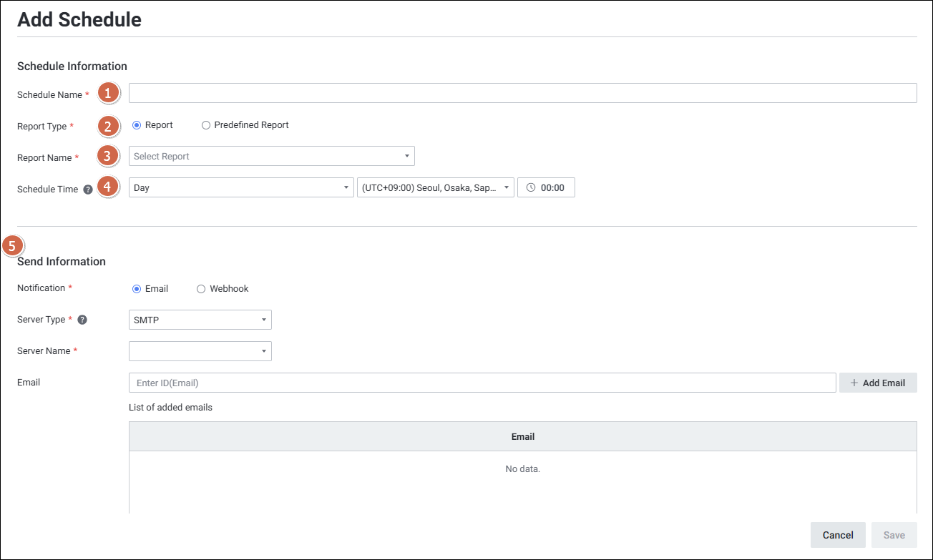Click numbered callout badge 3

click(x=108, y=156)
